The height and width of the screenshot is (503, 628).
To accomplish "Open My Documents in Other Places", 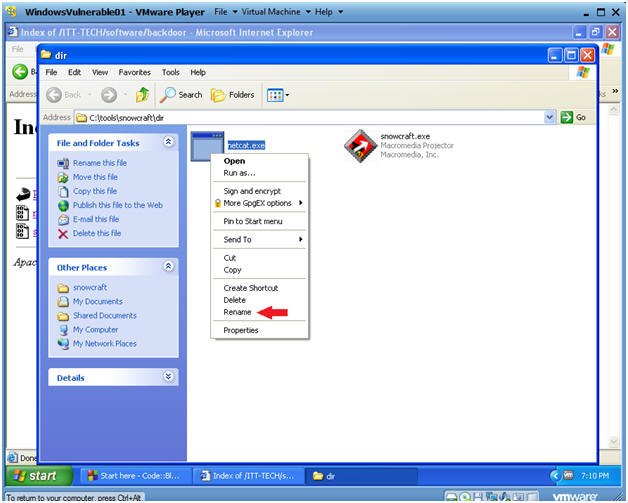I will coord(98,302).
